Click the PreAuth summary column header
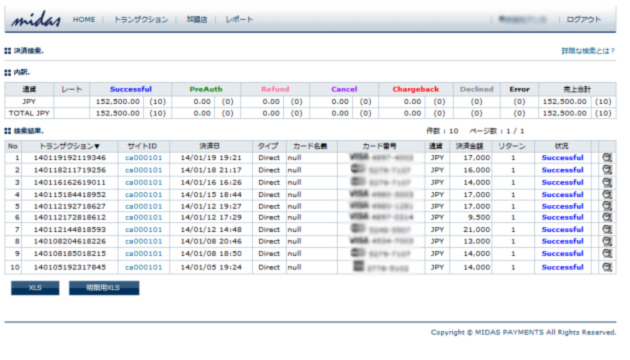This screenshot has height=360, width=630. click(206, 89)
